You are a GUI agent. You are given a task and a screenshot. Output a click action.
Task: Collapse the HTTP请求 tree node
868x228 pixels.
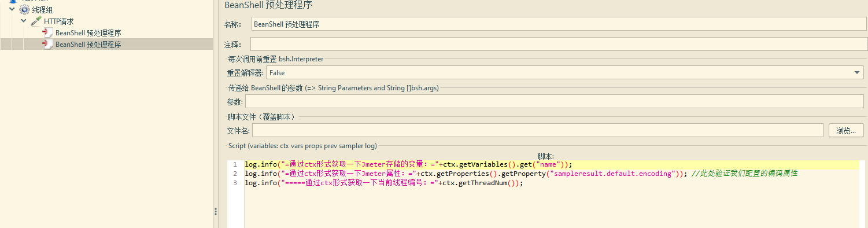[24, 21]
